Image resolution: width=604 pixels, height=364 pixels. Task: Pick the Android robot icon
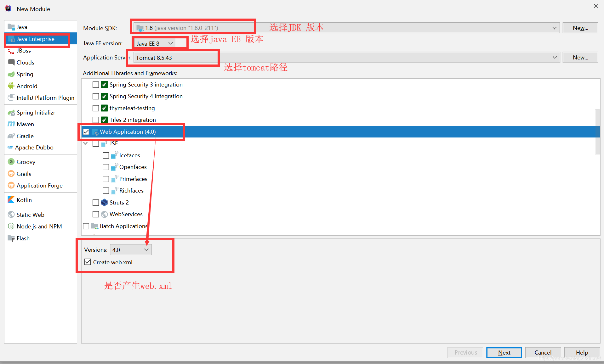pyautogui.click(x=11, y=86)
